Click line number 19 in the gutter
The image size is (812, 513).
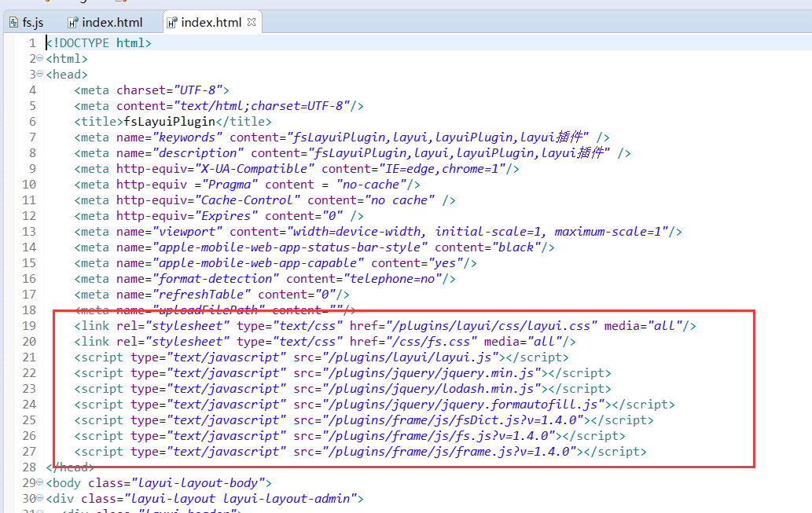29,326
